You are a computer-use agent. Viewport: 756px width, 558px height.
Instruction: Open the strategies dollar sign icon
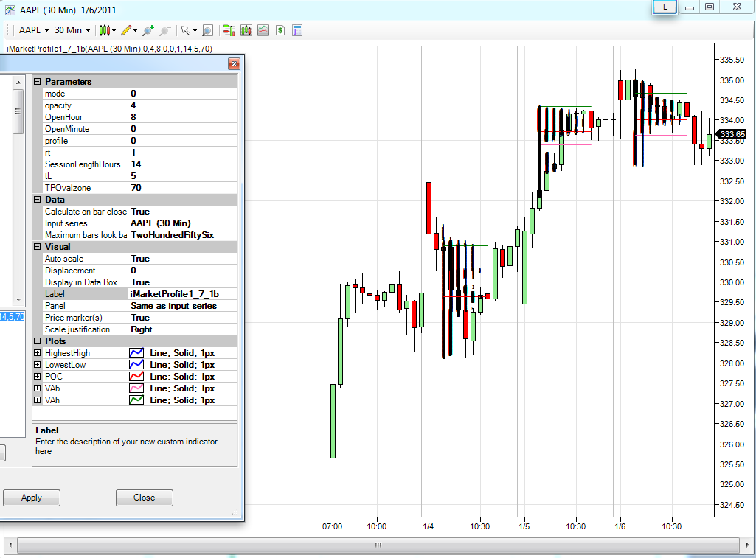pos(280,30)
